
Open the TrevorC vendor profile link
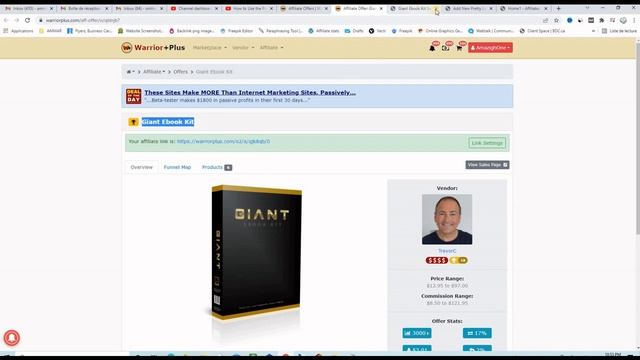tap(447, 251)
